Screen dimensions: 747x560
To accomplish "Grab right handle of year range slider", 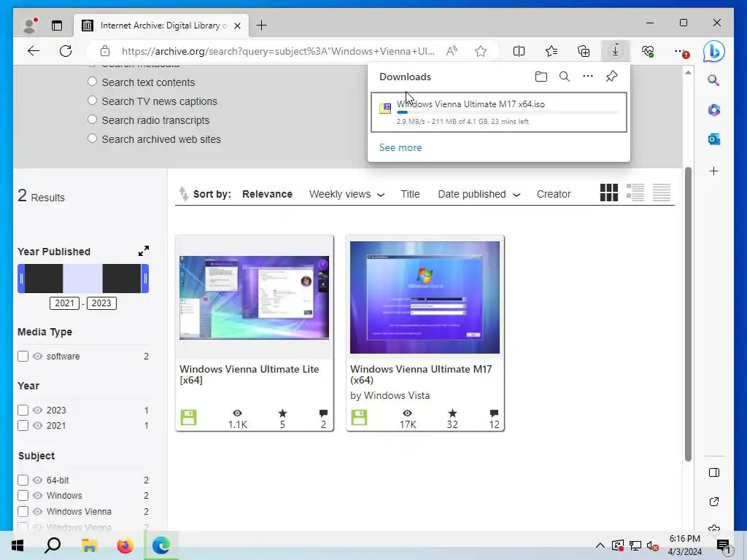I will pyautogui.click(x=145, y=279).
